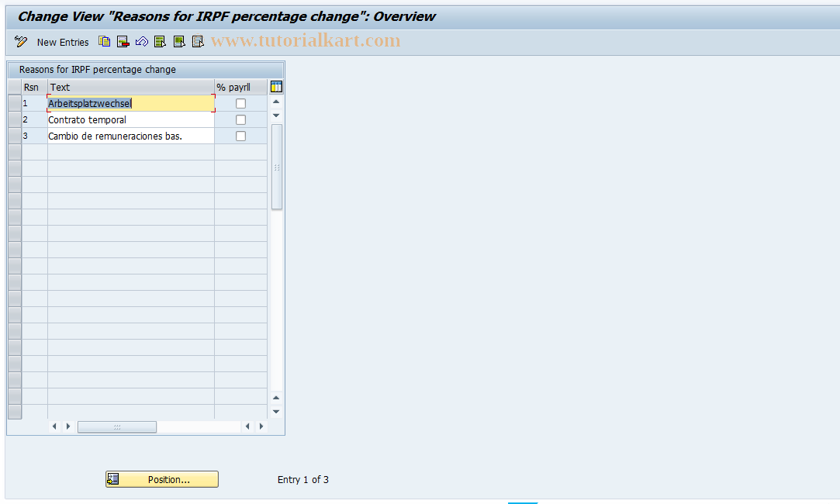Click the New Entries button
Screen dimensions: 840x504
coord(63,43)
